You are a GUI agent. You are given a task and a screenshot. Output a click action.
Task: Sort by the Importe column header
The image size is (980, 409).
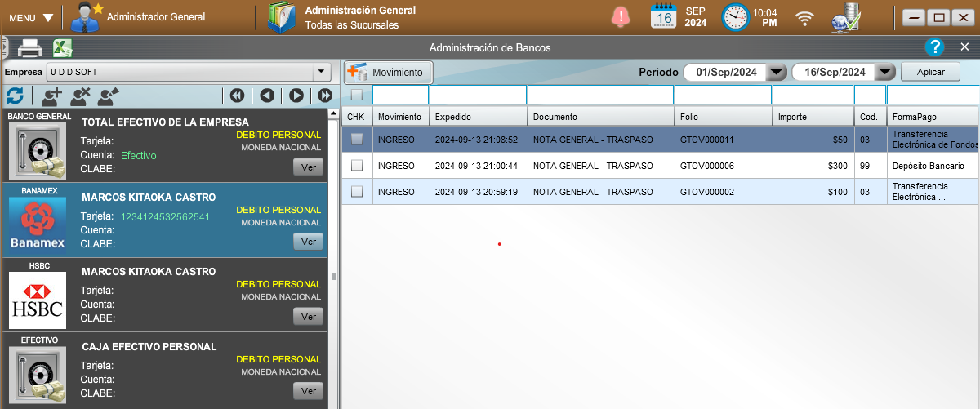pos(813,117)
